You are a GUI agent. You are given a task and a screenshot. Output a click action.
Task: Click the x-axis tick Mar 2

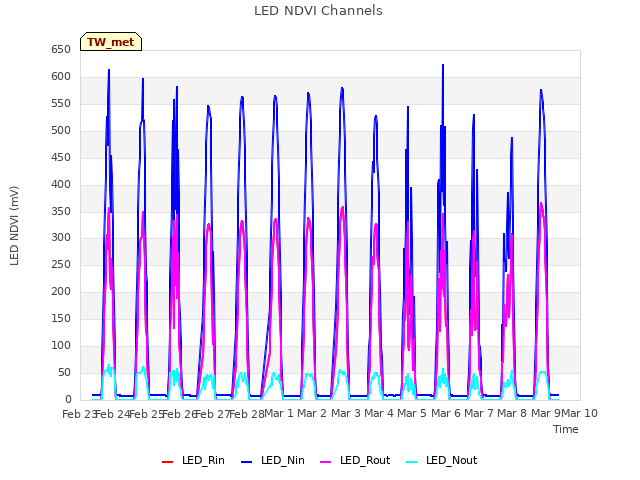click(312, 413)
